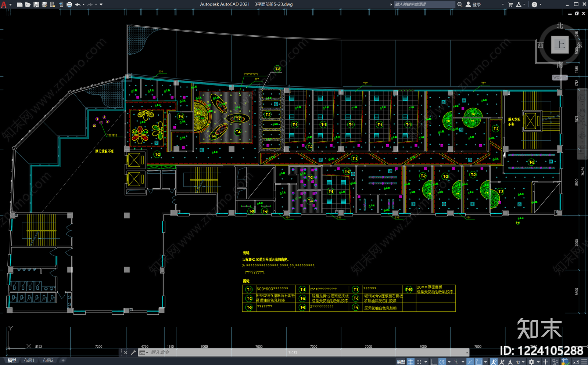Click the Undo arrow
Screen dimensions: 588x365
[78, 4]
